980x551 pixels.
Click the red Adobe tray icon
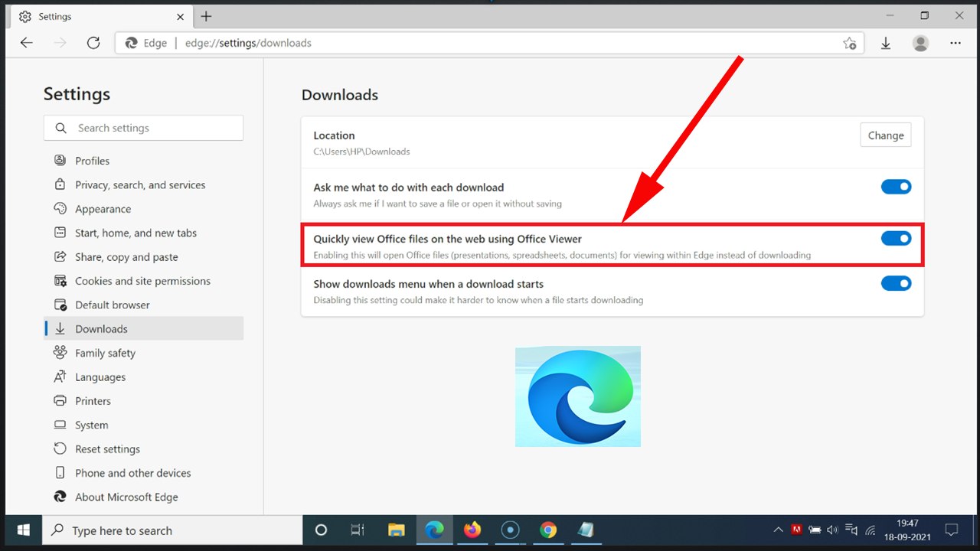[796, 530]
